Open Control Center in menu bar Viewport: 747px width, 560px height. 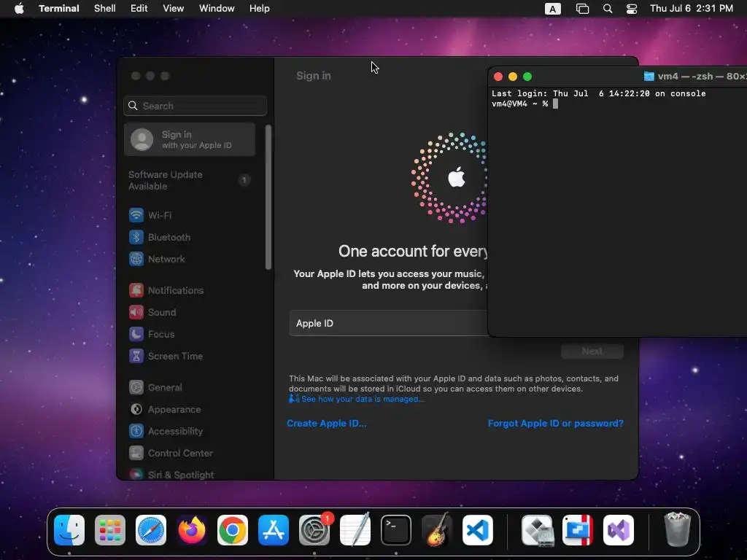tap(632, 9)
